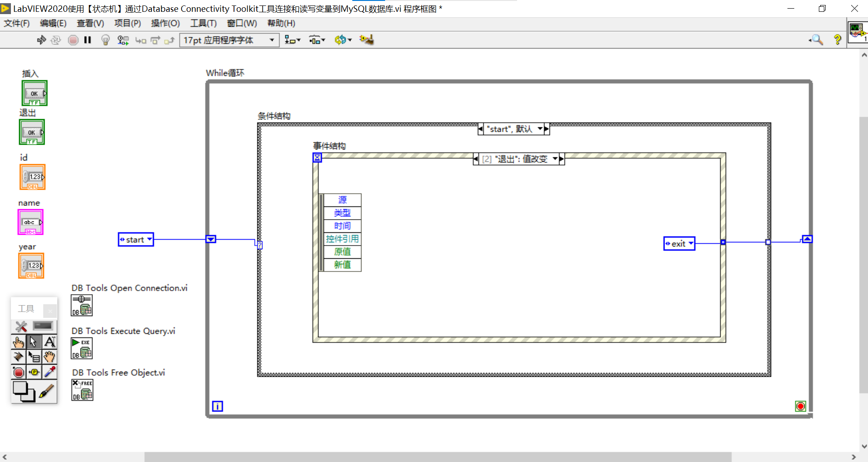Select the Object Shortcut Menu tool

coord(34,357)
